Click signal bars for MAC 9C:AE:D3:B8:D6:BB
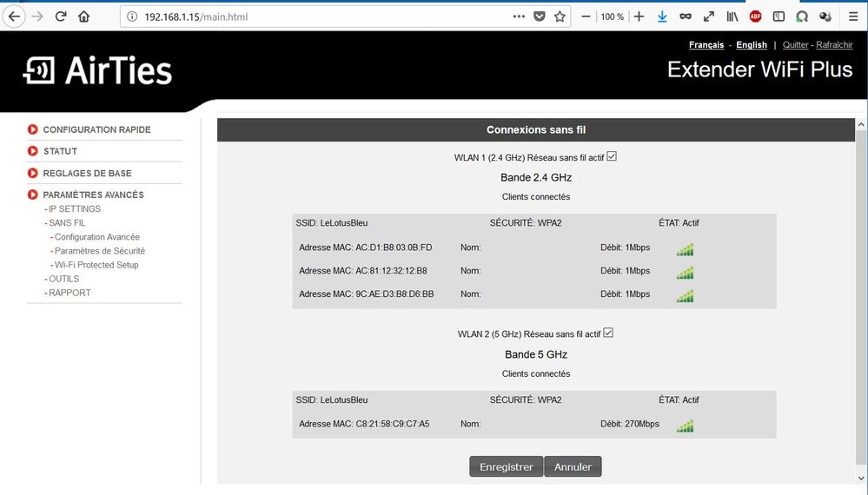 (x=685, y=295)
